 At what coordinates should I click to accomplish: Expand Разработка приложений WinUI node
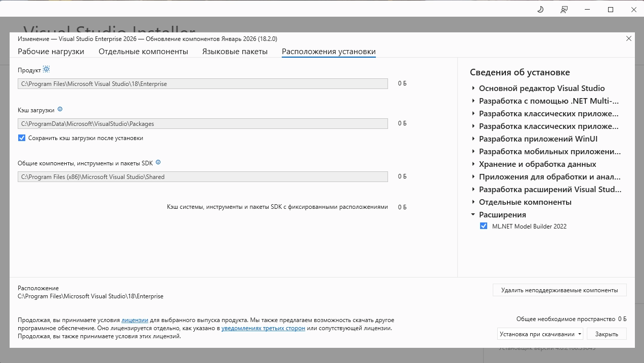click(474, 139)
